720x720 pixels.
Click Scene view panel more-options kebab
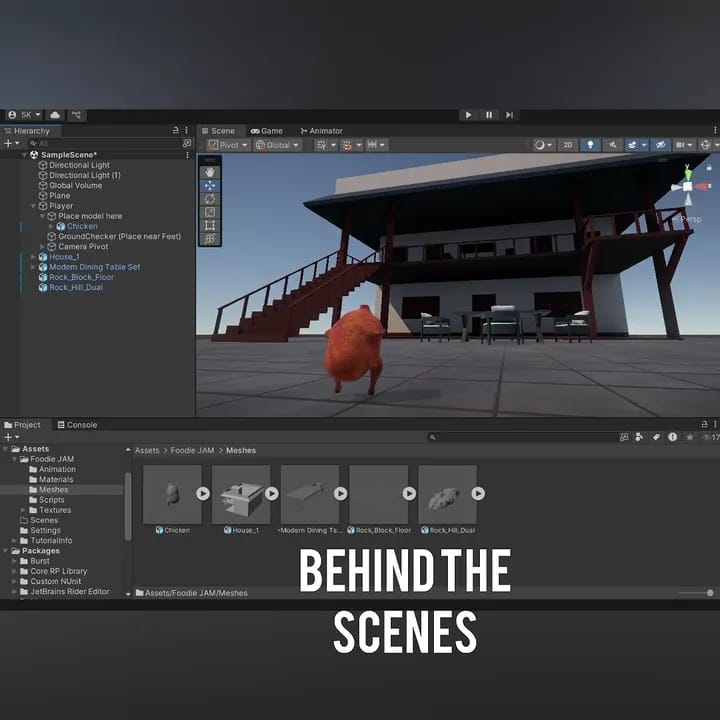click(x=715, y=130)
